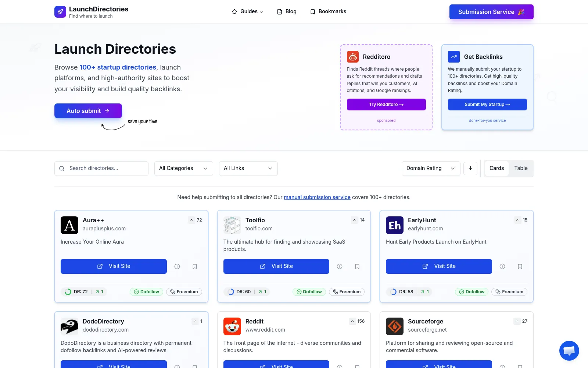Image resolution: width=588 pixels, height=368 pixels.
Task: Show info for Toolfio
Action: click(340, 266)
